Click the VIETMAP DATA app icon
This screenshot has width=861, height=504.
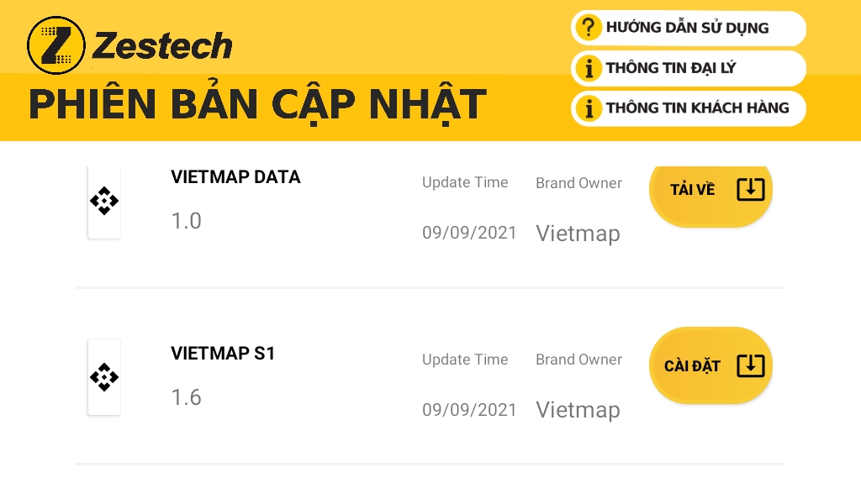104,202
